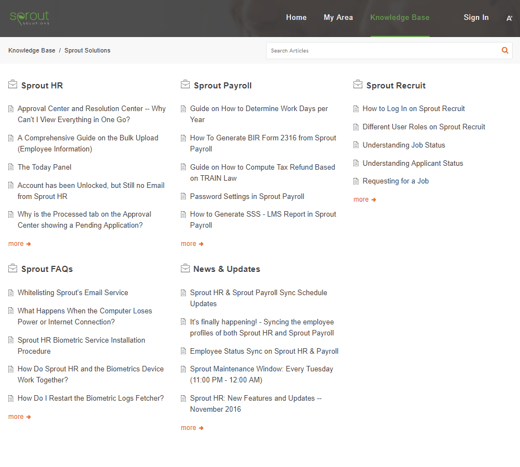The width and height of the screenshot is (520, 467).
Task: Click document icon beside Employee Status Sync article
Action: [183, 351]
